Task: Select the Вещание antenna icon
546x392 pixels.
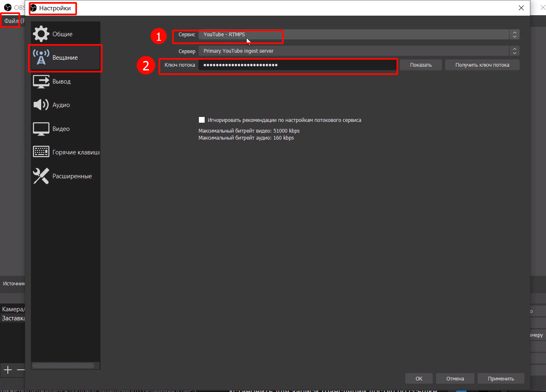Action: click(x=41, y=58)
